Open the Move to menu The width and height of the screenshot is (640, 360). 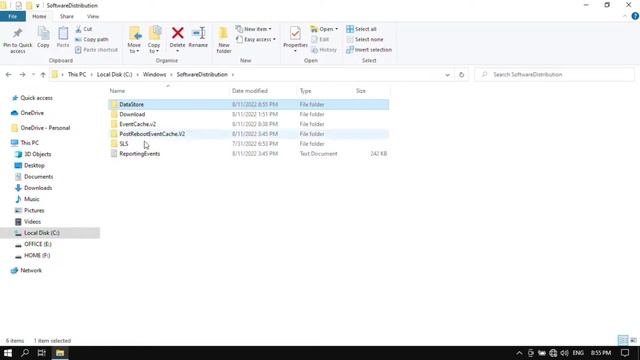(x=134, y=40)
